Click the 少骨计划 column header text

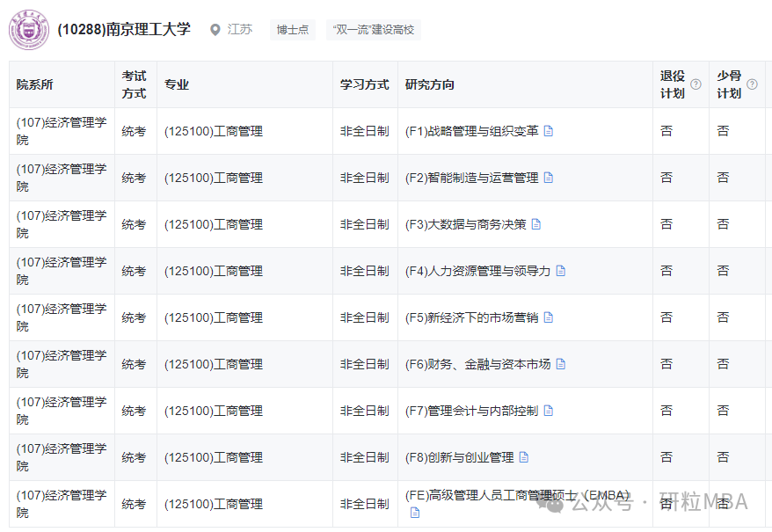pos(729,84)
